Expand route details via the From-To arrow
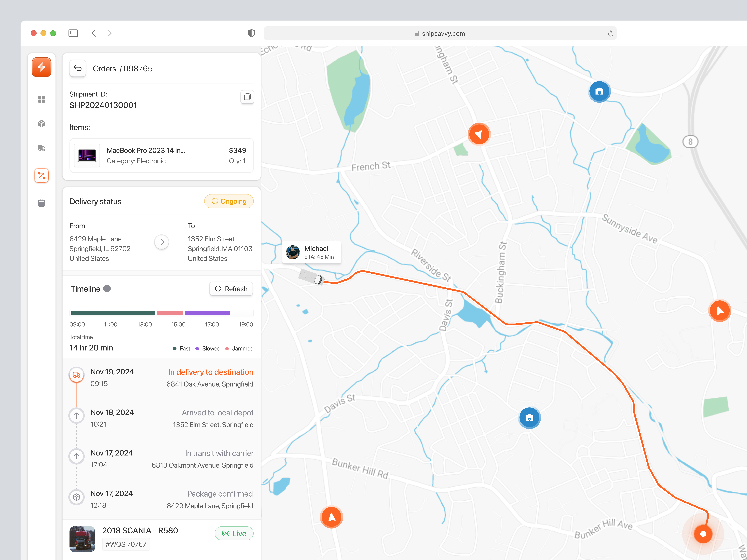The height and width of the screenshot is (560, 747). pyautogui.click(x=161, y=242)
